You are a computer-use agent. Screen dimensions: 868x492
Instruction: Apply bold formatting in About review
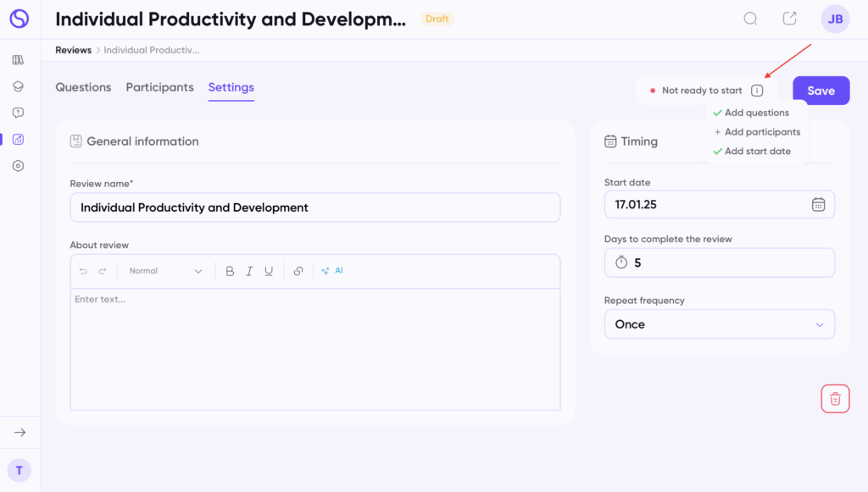(x=230, y=271)
